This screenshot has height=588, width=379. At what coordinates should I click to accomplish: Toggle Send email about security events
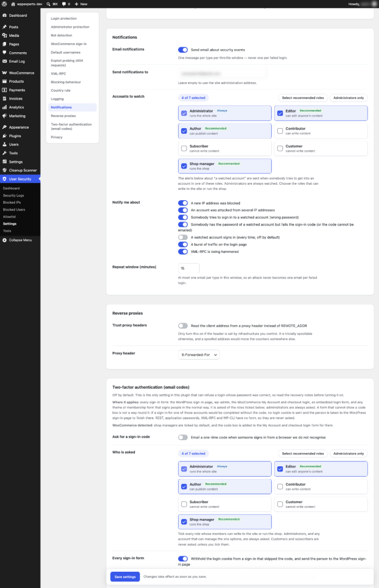click(x=183, y=50)
